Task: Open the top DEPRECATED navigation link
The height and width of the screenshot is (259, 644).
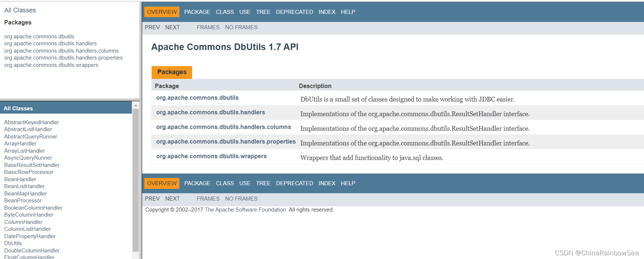Action: click(294, 12)
